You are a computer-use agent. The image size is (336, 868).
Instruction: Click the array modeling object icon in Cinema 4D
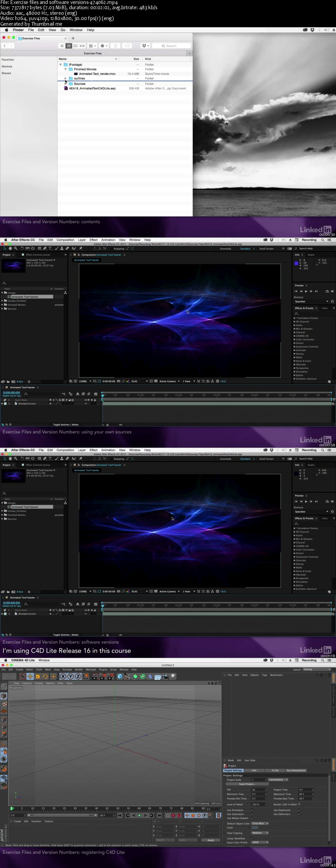pyautogui.click(x=142, y=676)
